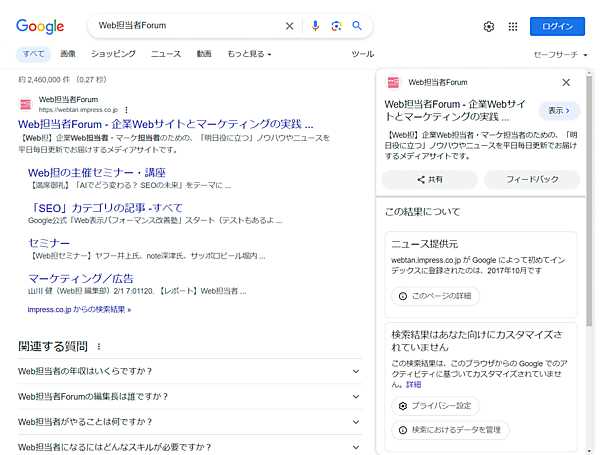Switch to the 画像 tab
Viewport: 600px width, 455px height.
(68, 53)
